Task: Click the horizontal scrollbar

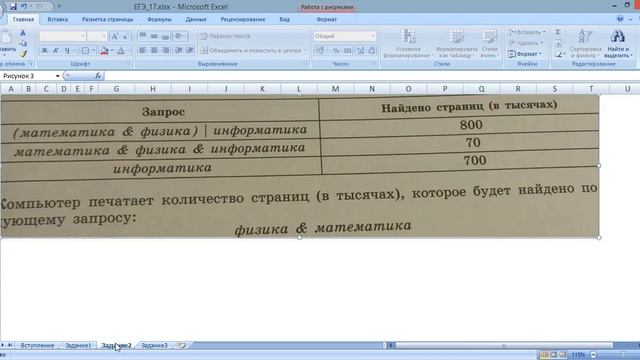Action: (504, 345)
